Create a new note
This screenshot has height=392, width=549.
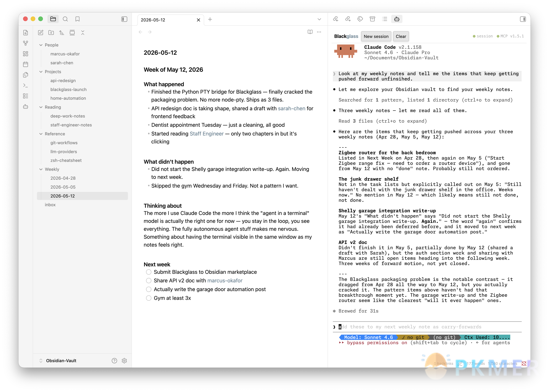point(41,33)
